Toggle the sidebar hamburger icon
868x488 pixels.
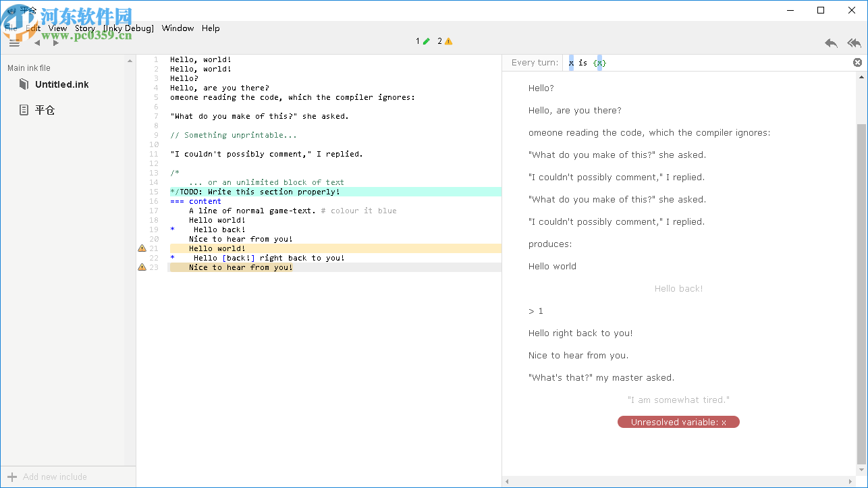pyautogui.click(x=14, y=43)
